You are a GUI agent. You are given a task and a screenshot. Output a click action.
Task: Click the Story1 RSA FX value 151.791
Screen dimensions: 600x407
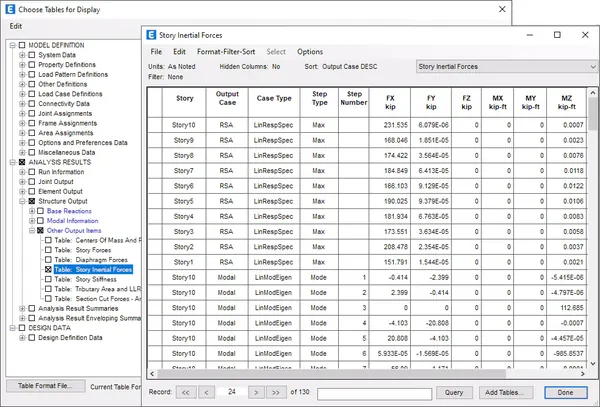coord(390,262)
